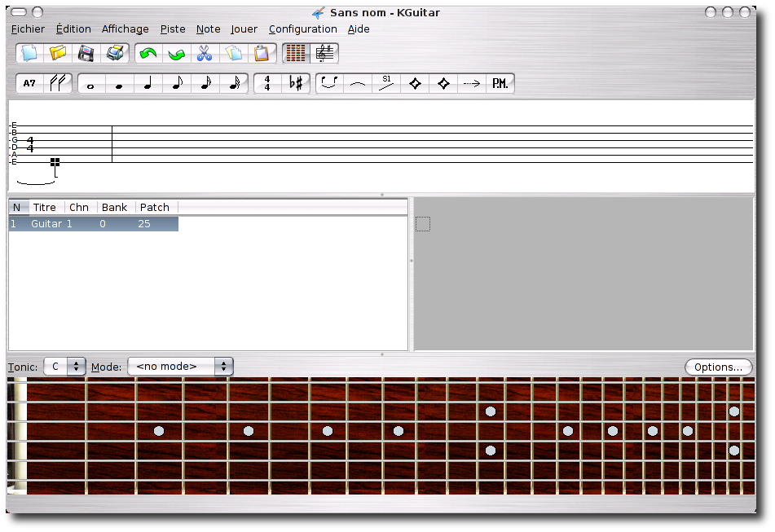
Task: Open a file with the folder icon
Action: tap(58, 54)
